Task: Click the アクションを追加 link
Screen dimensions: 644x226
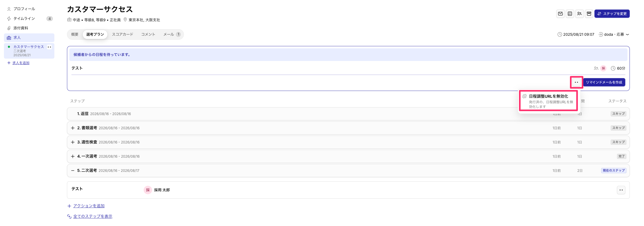Action: click(x=89, y=206)
